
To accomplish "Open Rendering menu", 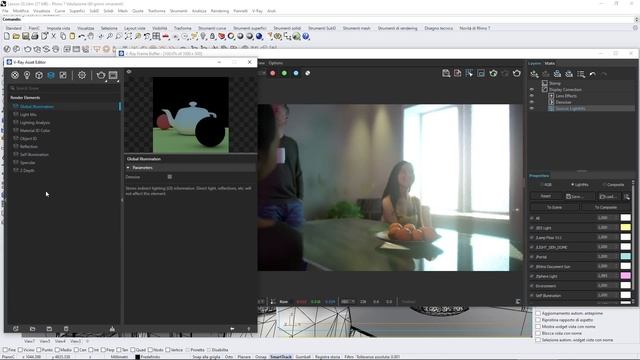I will [220, 11].
